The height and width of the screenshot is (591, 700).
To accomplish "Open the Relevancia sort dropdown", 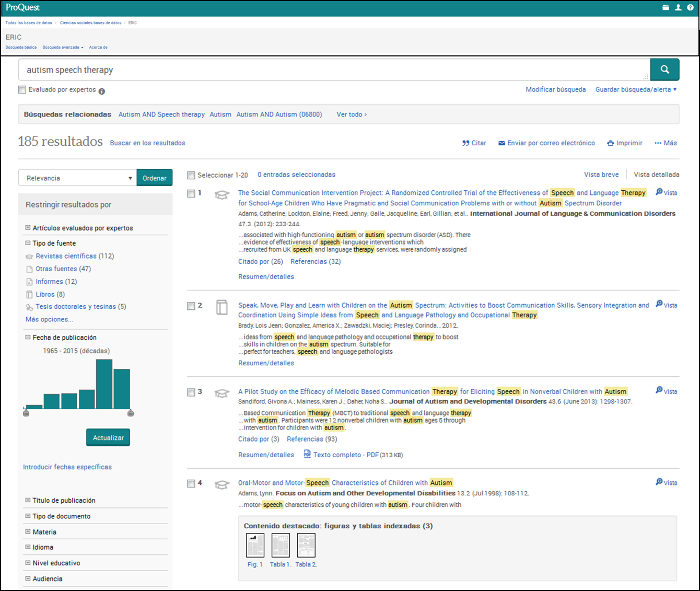I will 77,178.
